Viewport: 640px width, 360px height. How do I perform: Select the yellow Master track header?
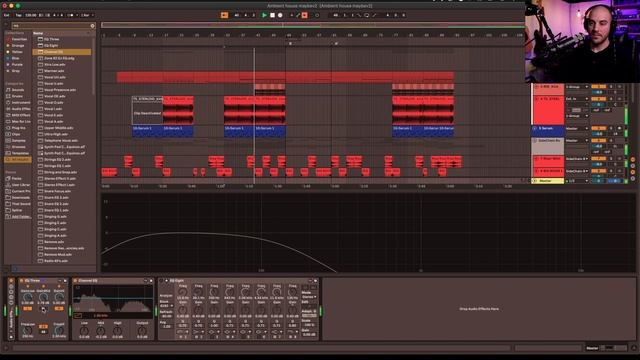[x=548, y=180]
